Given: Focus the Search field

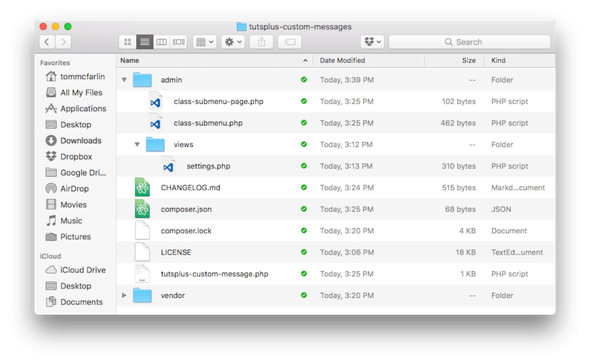Looking at the screenshot, I should click(470, 42).
